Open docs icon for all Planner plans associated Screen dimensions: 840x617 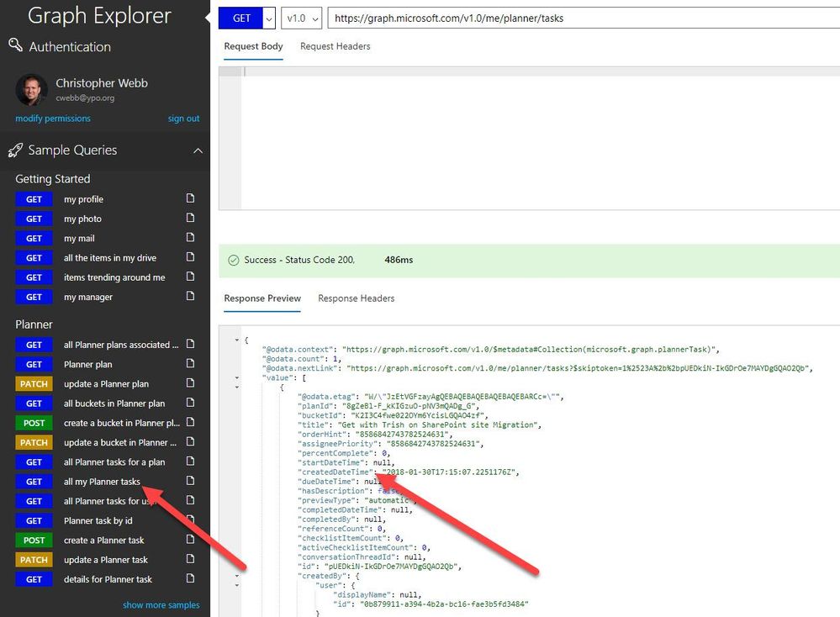[190, 344]
